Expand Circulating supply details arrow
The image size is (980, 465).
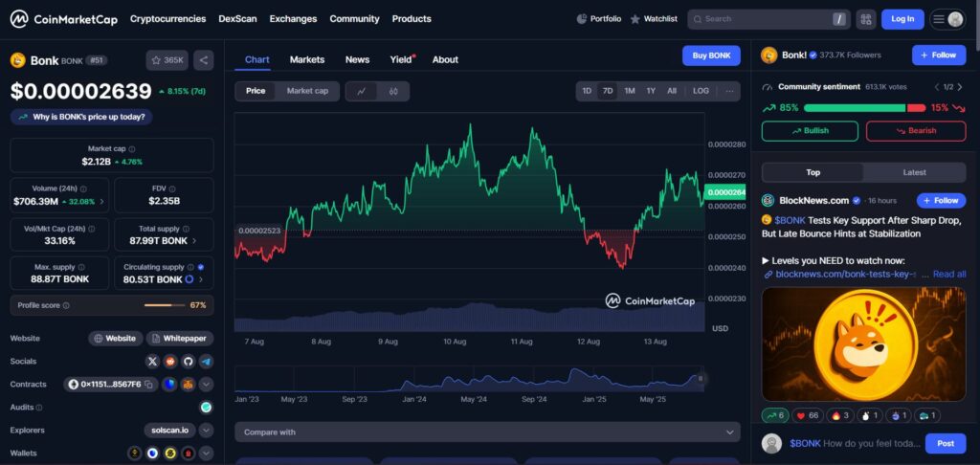[x=200, y=279]
